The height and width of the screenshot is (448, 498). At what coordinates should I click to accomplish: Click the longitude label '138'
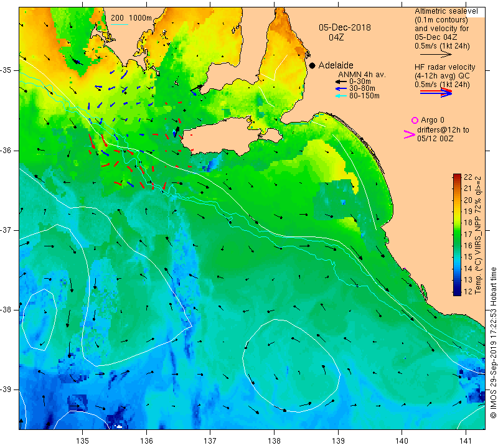(x=274, y=441)
